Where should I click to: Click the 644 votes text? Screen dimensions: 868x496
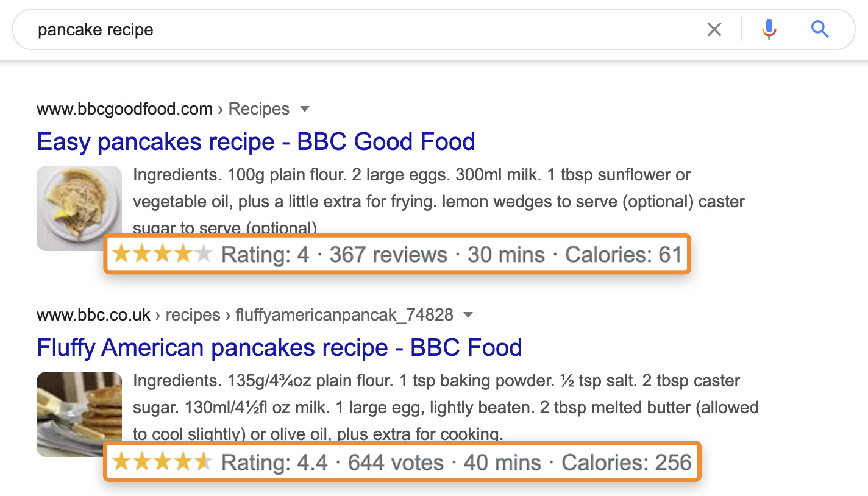pos(396,462)
